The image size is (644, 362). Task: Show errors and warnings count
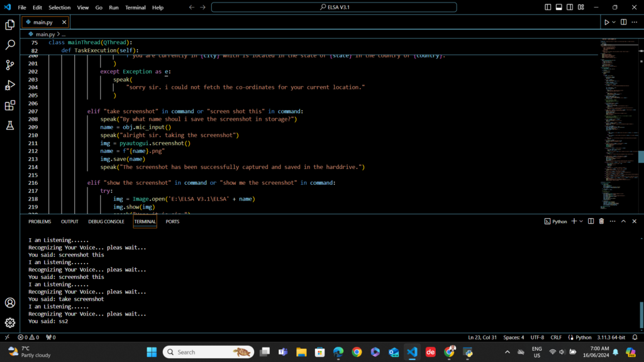pyautogui.click(x=28, y=337)
